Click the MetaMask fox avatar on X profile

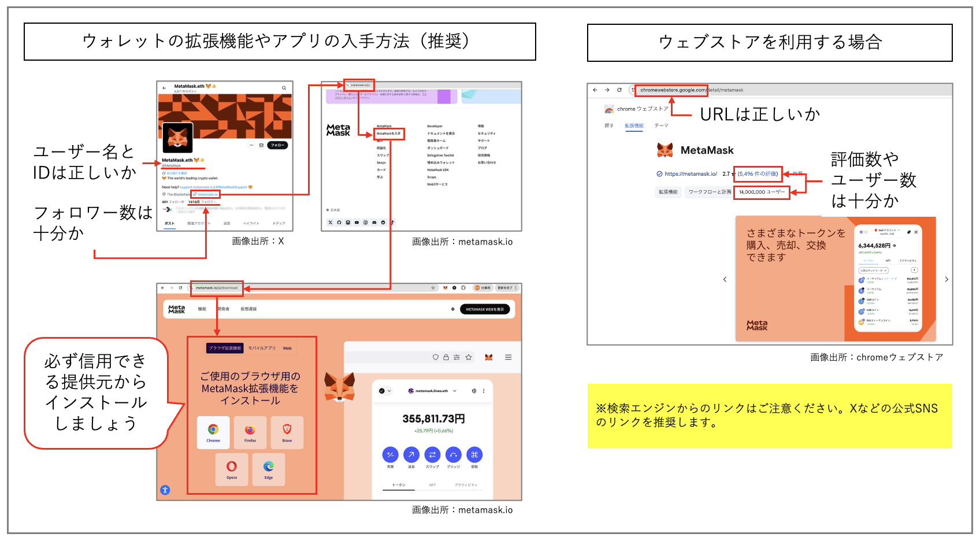(177, 138)
